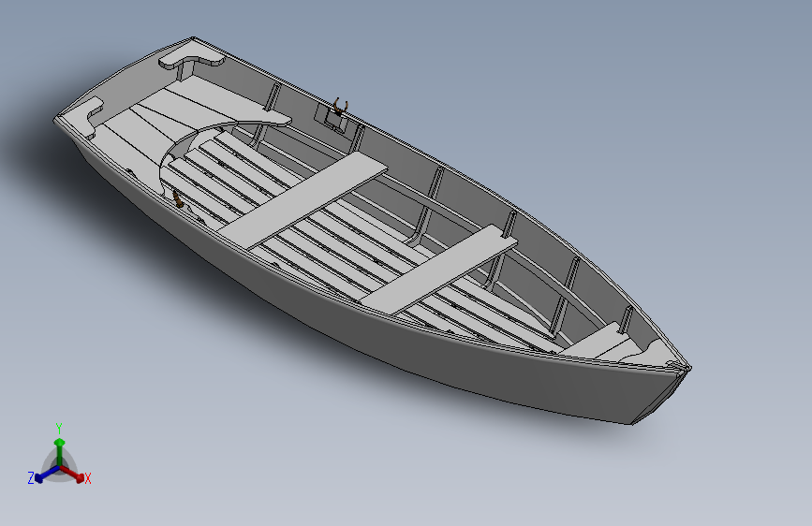This screenshot has height=526, width=812.
Task: Click the red X axis of the orientation triad
Action: (x=72, y=474)
